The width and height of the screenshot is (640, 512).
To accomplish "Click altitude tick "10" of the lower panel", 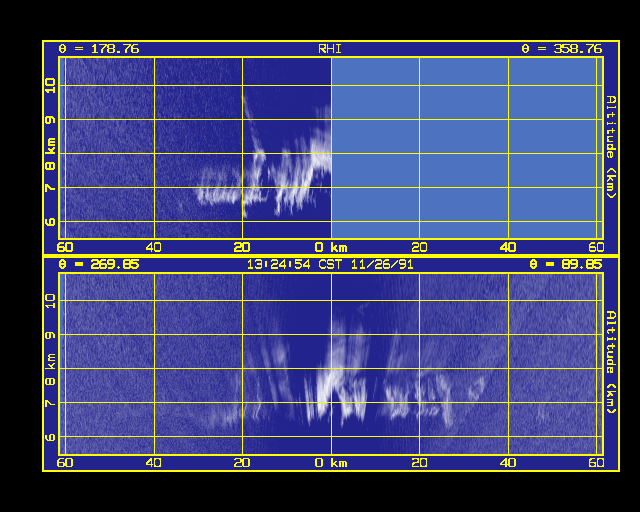I will pos(50,301).
